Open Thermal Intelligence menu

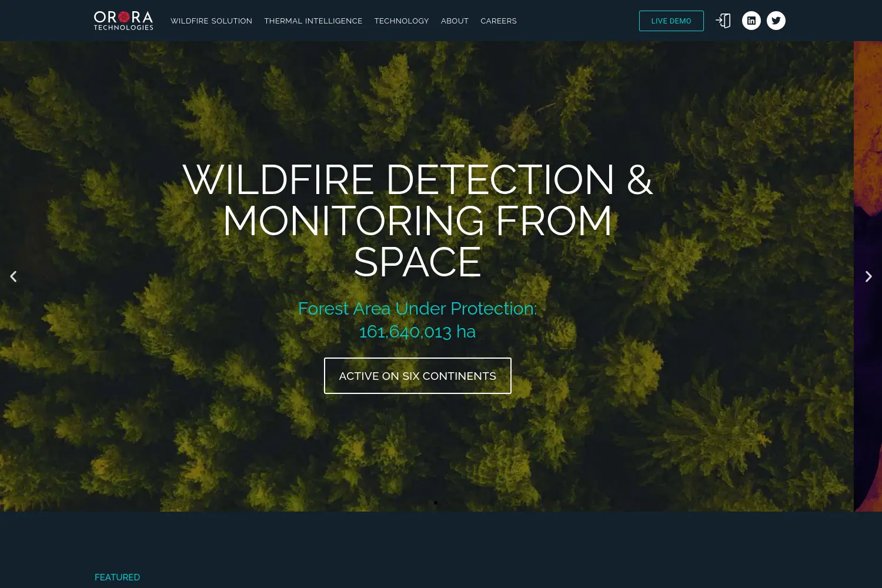point(313,21)
